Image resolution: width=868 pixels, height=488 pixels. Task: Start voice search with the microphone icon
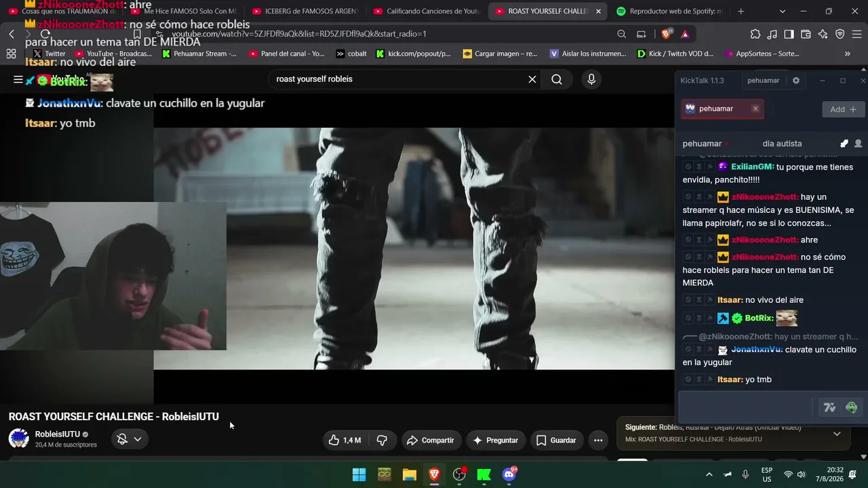click(591, 79)
